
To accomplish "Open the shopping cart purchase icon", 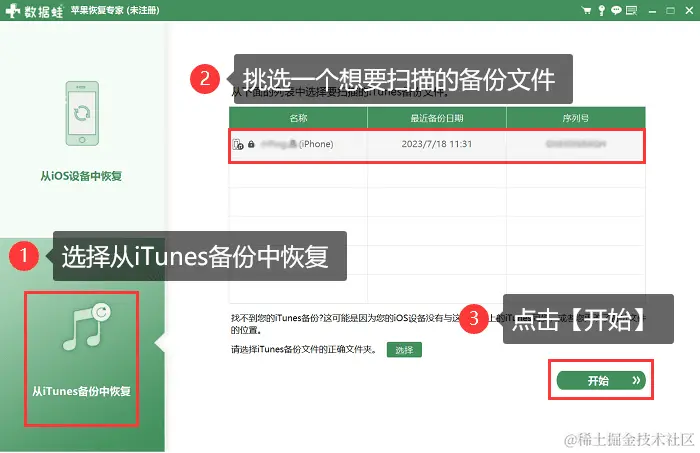I will pos(586,10).
